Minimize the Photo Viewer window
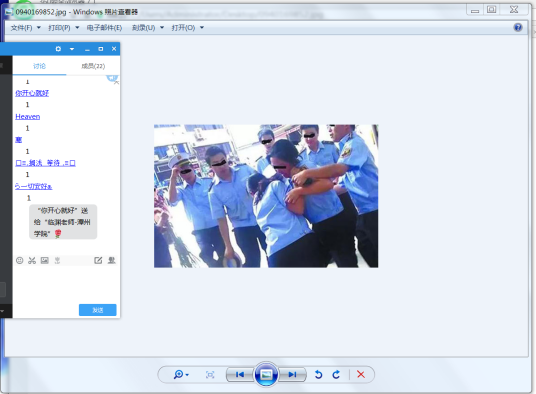Screen dimensions: 536x394 click(475, 11)
